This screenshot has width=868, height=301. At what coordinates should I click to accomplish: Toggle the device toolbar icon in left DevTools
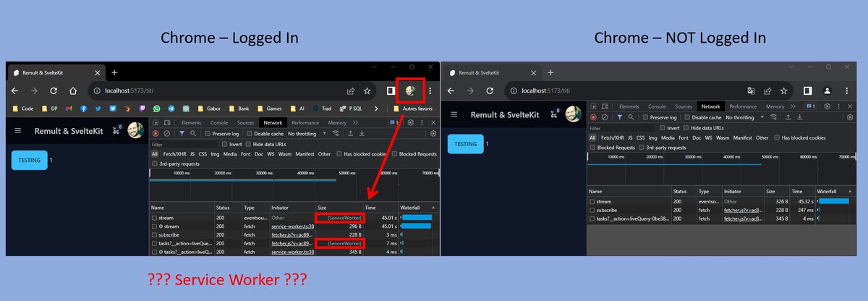[167, 123]
